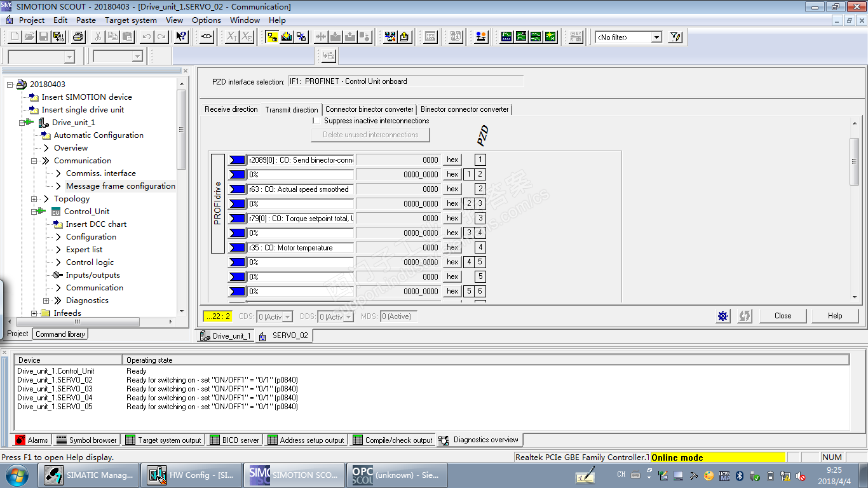Click the Download project to target icon
This screenshot has width=868, height=488.
click(287, 37)
